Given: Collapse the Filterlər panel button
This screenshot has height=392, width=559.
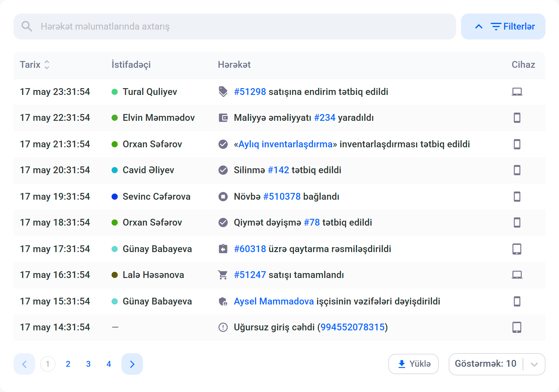Looking at the screenshot, I should pos(503,27).
